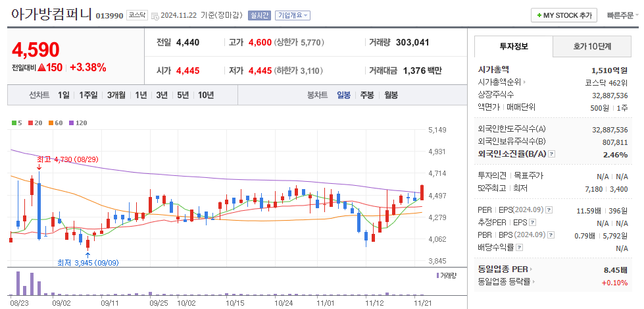Click the arrow next to 시가총액순위
This screenshot has height=309, width=644.
(524, 82)
